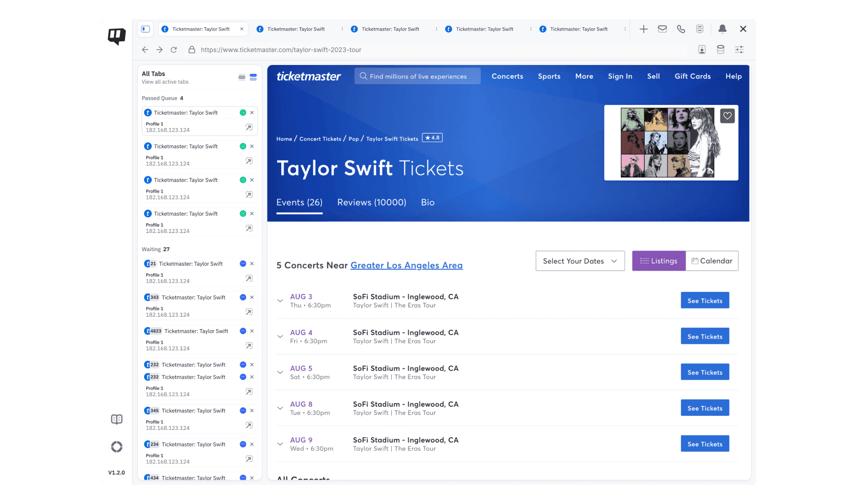This screenshot has height=504, width=857.
Task: Pop out the waiting tab numbered 234
Action: click(x=249, y=459)
